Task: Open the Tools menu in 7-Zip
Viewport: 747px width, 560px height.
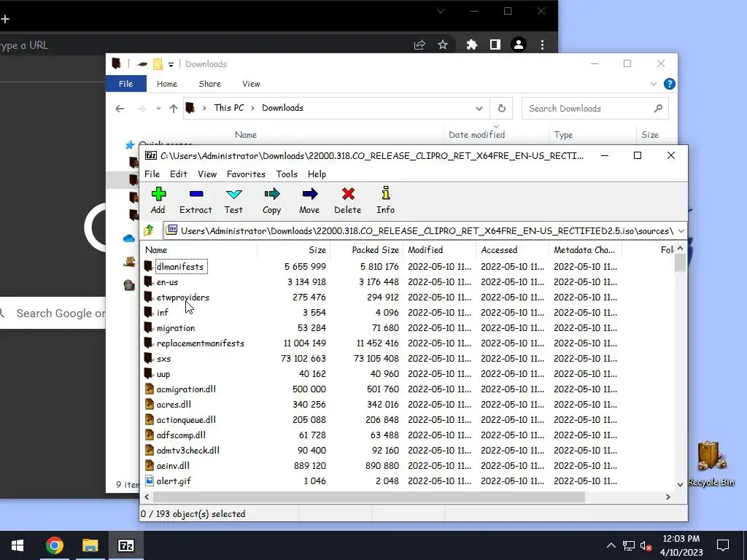Action: pyautogui.click(x=287, y=174)
